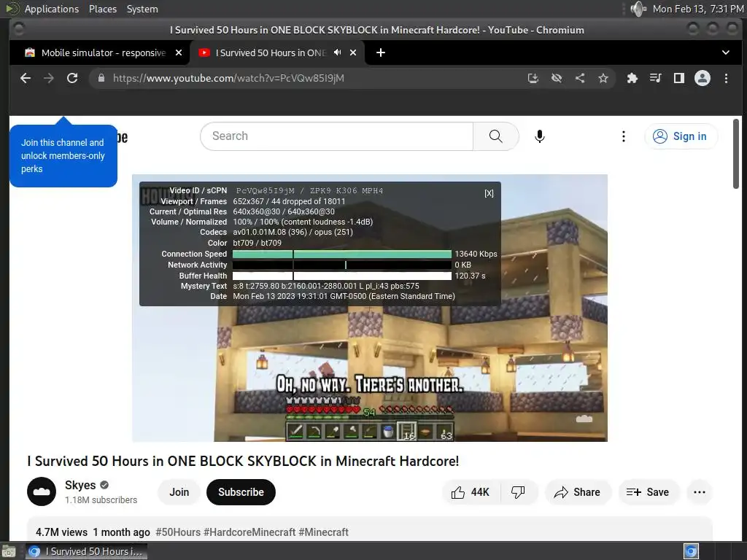Click the #50Hours hashtag

pos(178,532)
